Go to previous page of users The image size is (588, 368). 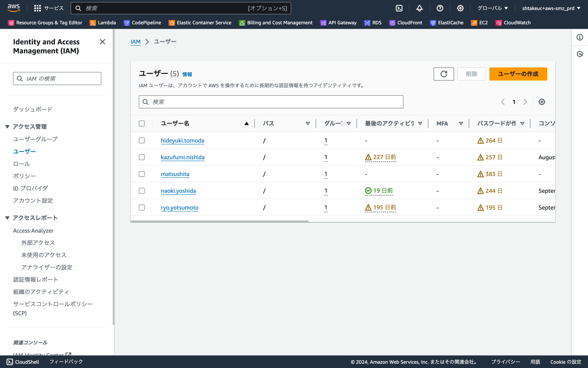pyautogui.click(x=503, y=102)
